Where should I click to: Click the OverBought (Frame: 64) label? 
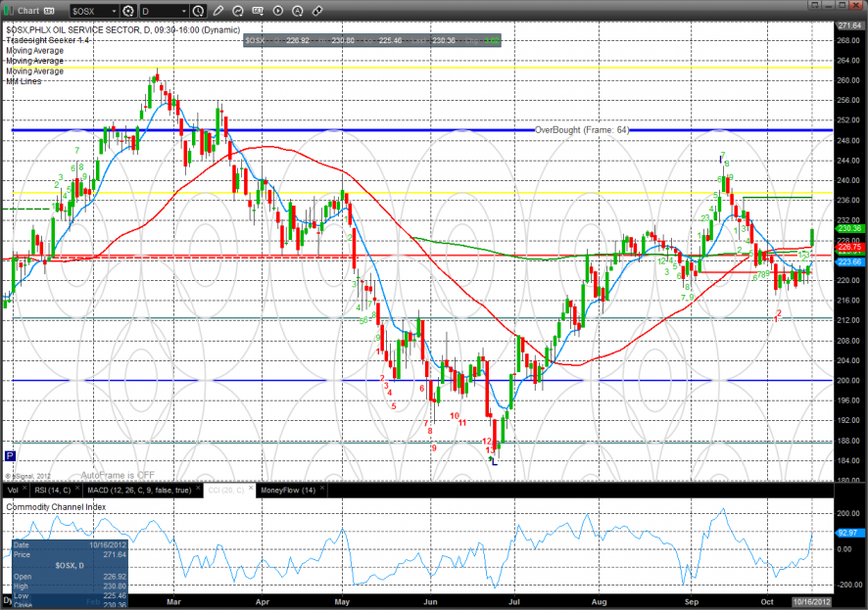pos(582,130)
